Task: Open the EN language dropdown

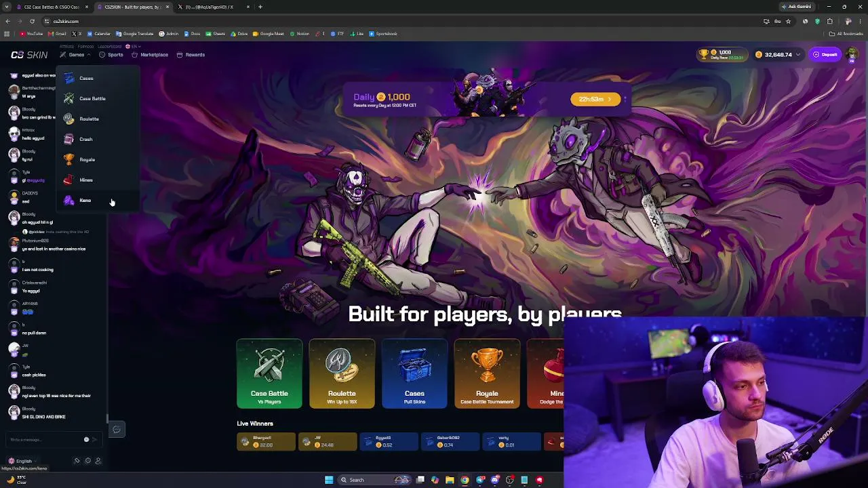Action: pyautogui.click(x=132, y=46)
